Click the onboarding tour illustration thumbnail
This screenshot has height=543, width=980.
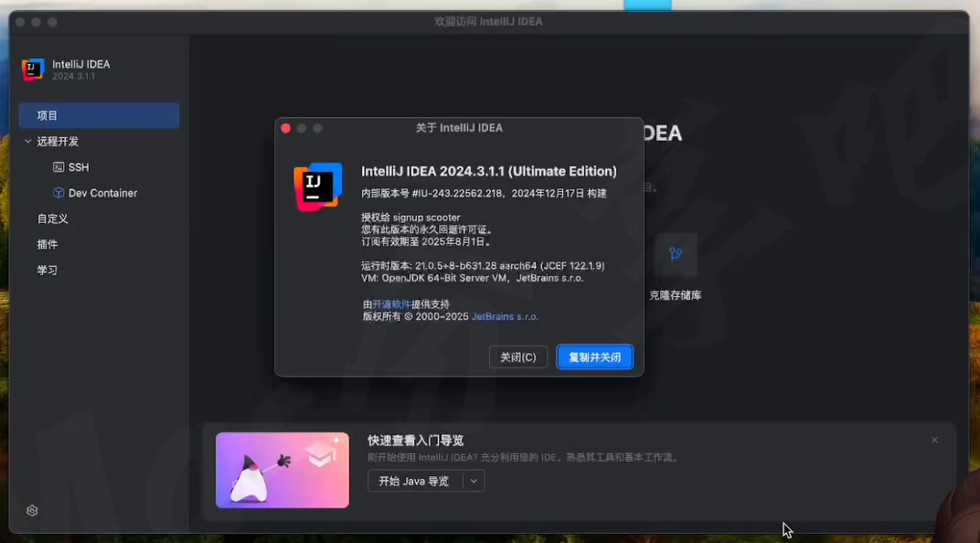(x=282, y=470)
